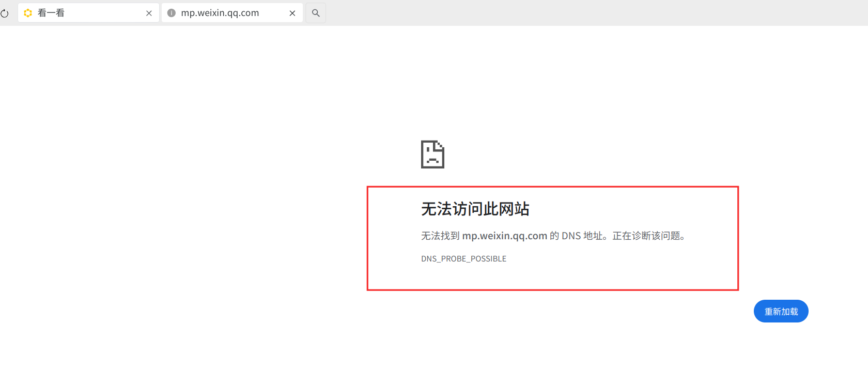Close the 看一看 tab
Viewport: 868px width, 385px height.
click(x=149, y=13)
